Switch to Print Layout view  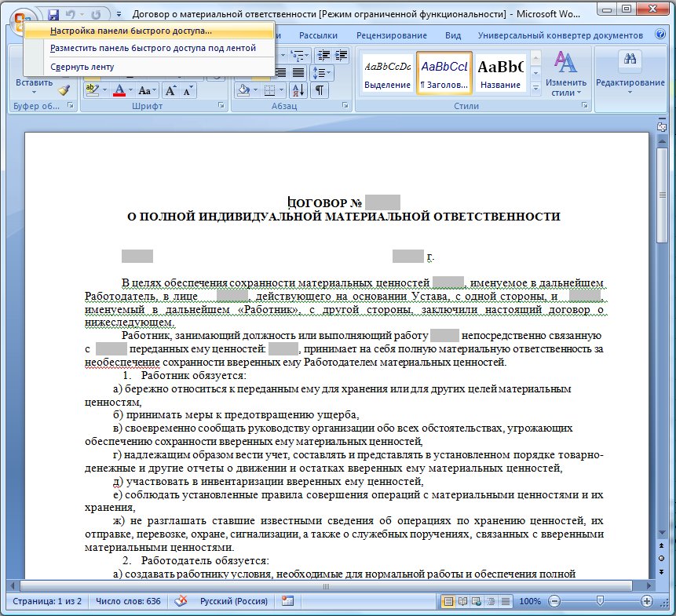point(448,601)
